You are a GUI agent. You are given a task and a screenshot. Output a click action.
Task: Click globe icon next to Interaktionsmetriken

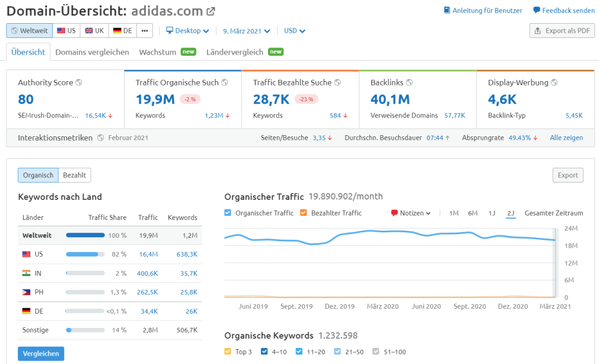101,138
